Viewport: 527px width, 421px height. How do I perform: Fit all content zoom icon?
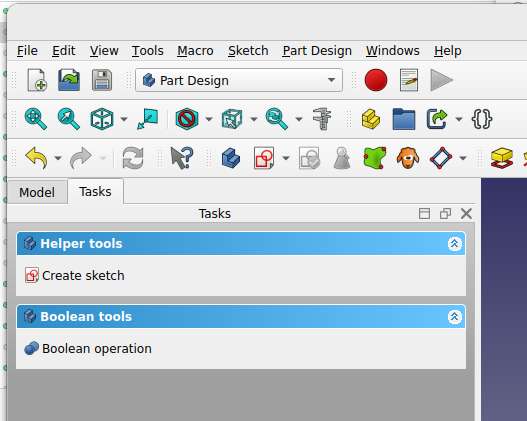pos(36,119)
